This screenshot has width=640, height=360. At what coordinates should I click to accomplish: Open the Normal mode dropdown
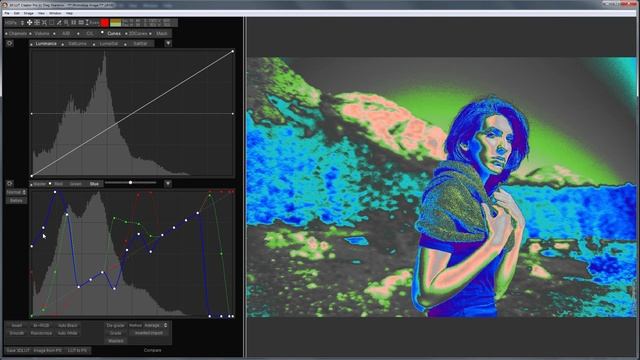(x=16, y=192)
